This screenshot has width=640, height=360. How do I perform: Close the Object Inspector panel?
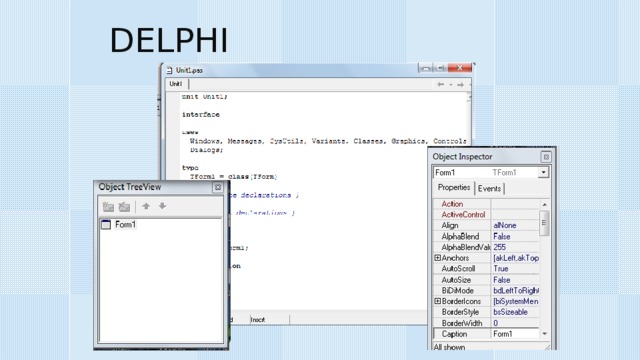click(x=546, y=157)
